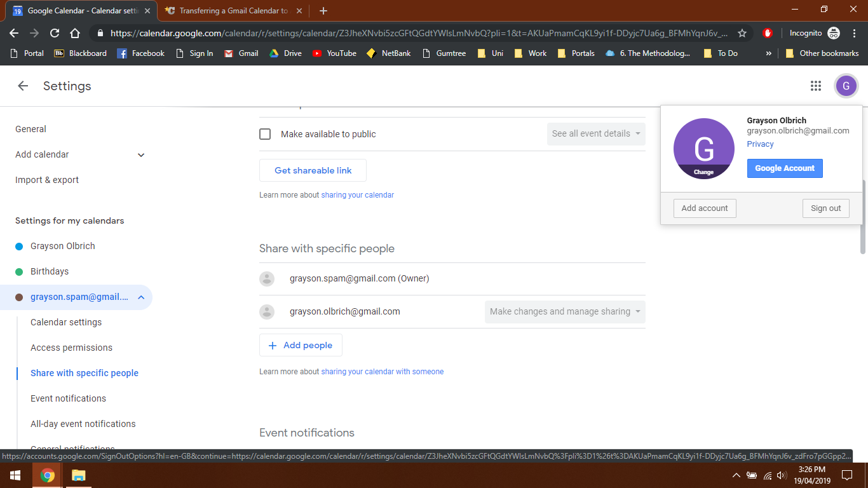Click the brown grayson.spam calendar color dot
Screen dimensions: 868x488
coord(19,297)
